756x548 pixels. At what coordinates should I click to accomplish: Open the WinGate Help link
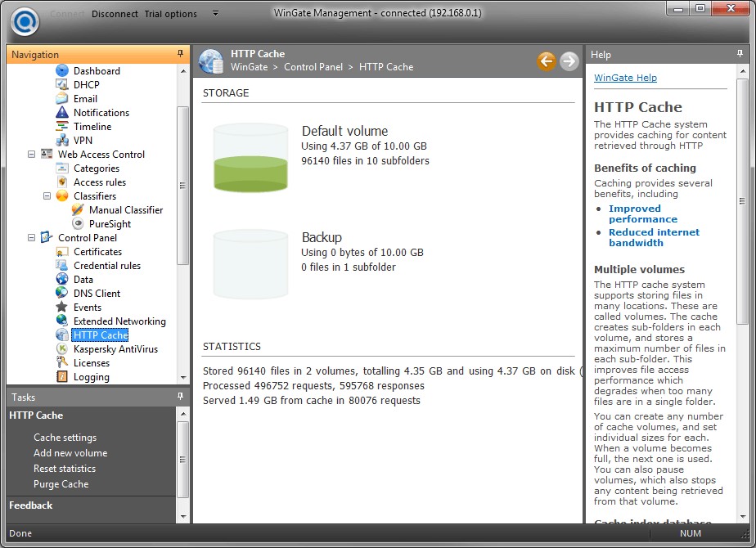(x=625, y=78)
